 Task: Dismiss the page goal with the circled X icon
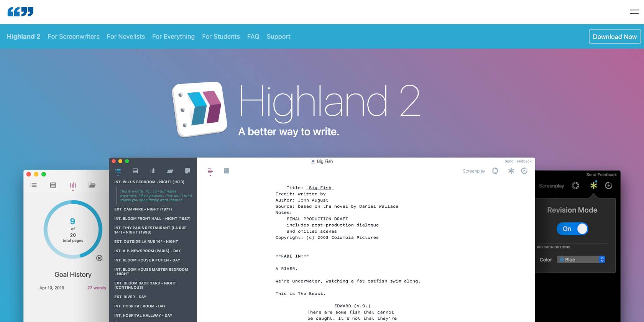[x=99, y=258]
